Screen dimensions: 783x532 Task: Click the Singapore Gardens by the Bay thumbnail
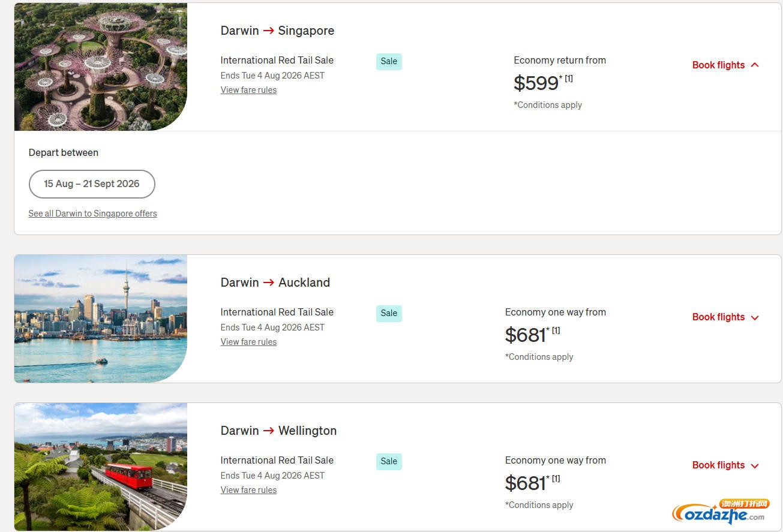click(x=101, y=67)
